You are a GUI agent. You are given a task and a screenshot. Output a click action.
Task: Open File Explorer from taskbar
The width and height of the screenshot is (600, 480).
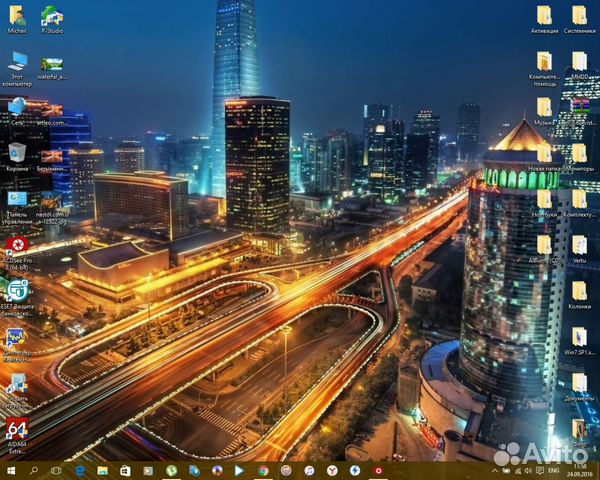103,470
